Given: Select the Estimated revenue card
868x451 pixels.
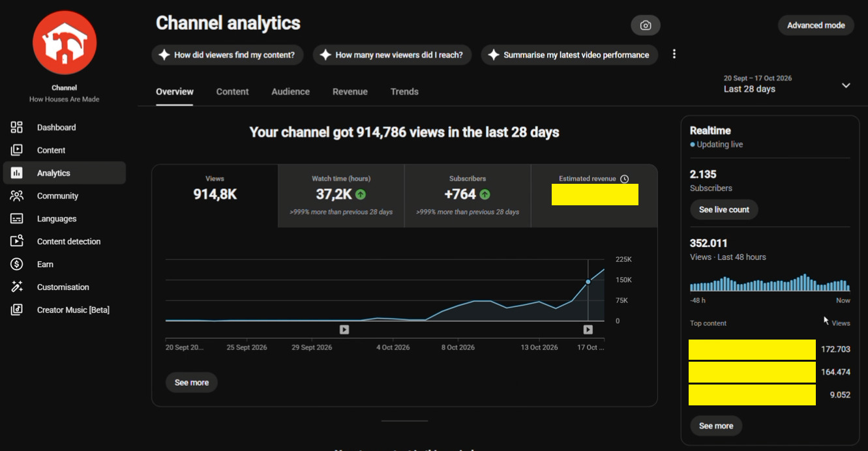Looking at the screenshot, I should (594, 196).
